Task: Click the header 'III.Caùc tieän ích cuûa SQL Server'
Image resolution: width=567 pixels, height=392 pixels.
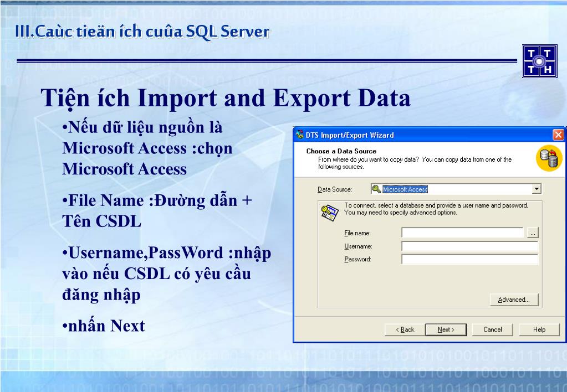Action: (142, 32)
